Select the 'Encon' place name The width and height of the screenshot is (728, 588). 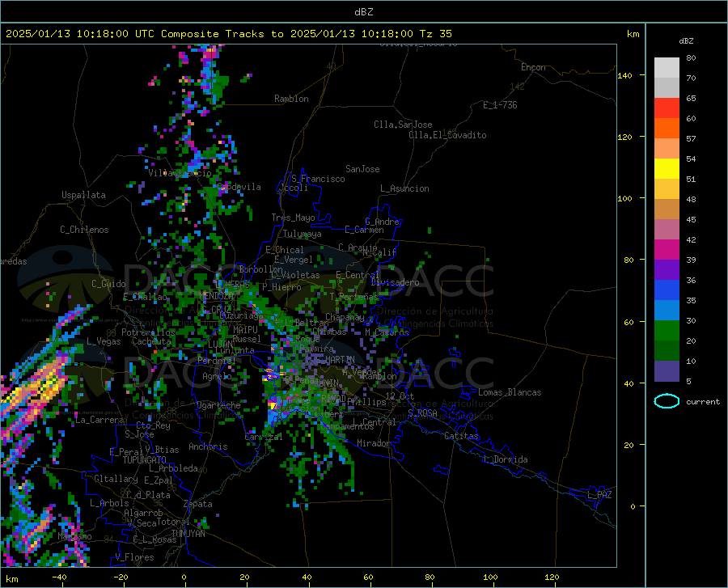[533, 67]
